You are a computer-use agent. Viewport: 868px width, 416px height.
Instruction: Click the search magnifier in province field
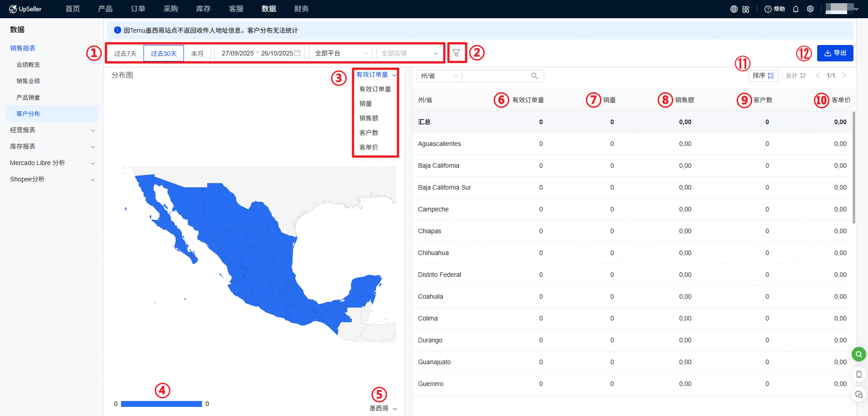[535, 76]
